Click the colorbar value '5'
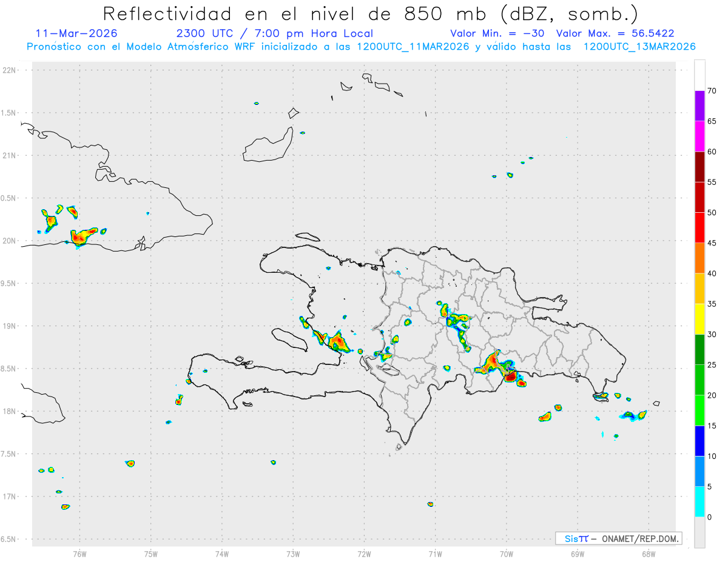 tap(711, 487)
